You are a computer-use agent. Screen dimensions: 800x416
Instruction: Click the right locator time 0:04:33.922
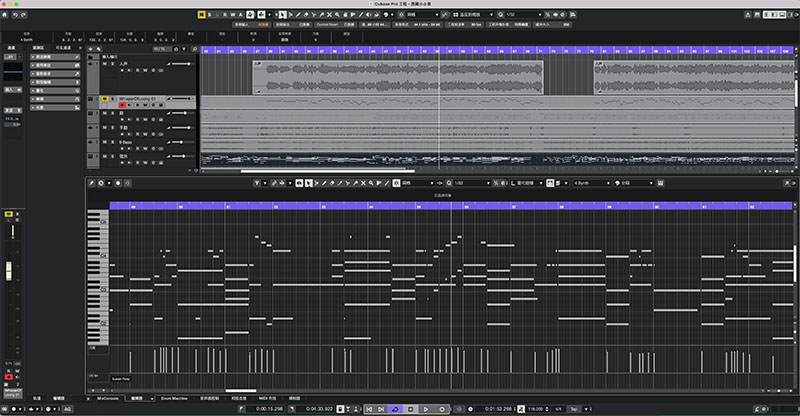[x=319, y=409]
